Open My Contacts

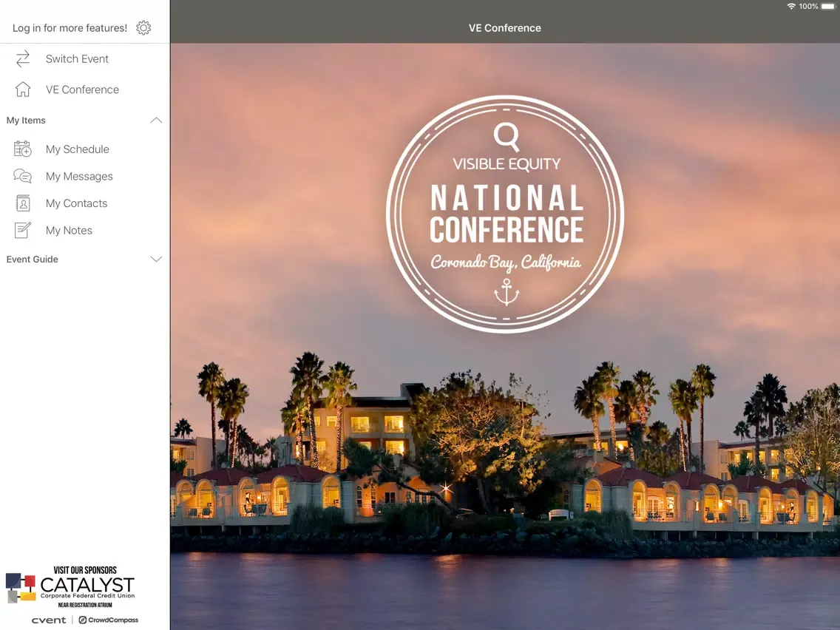pos(85,203)
